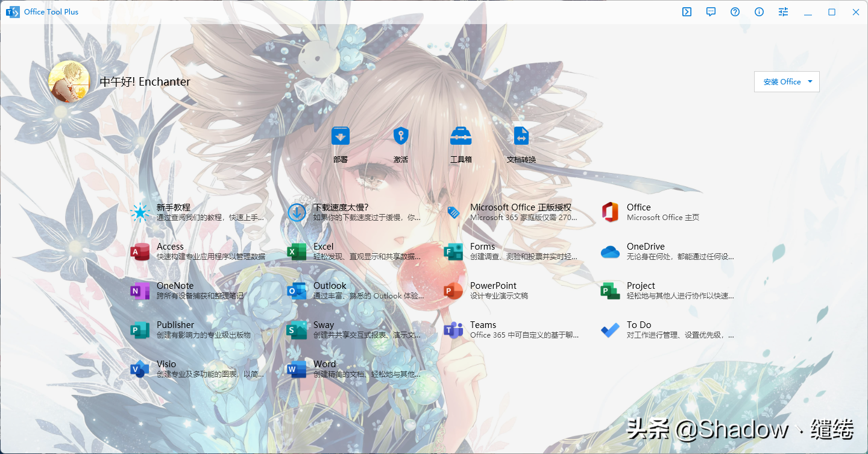Open the Office 主页 link text
The image size is (868, 454).
pos(663,218)
